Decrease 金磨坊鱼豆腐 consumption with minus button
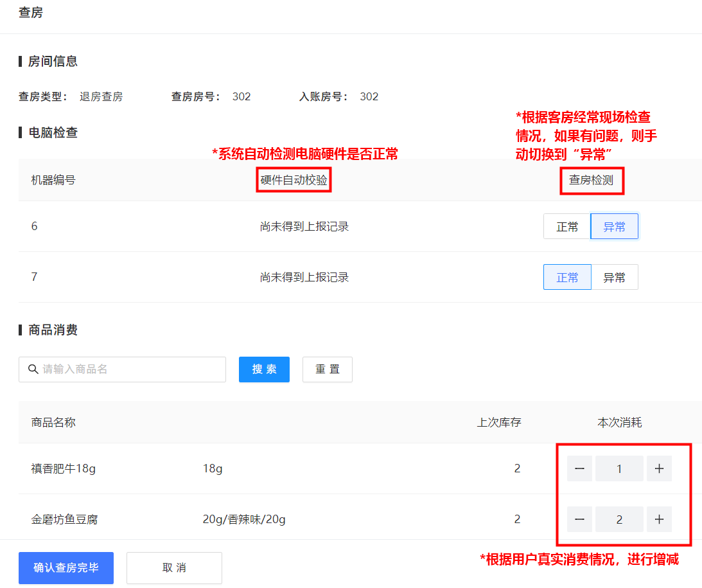The image size is (702, 588). point(579,519)
